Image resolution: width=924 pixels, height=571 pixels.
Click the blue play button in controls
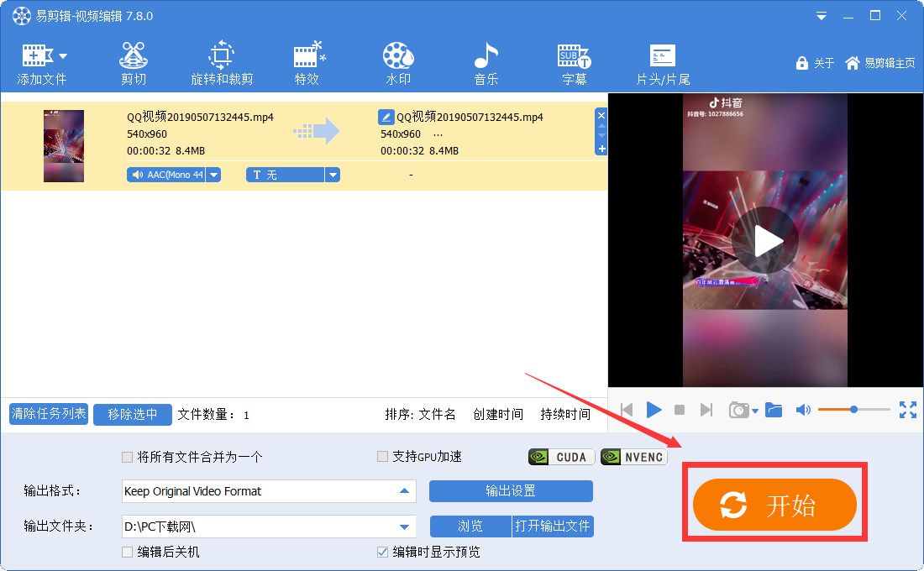[x=654, y=410]
